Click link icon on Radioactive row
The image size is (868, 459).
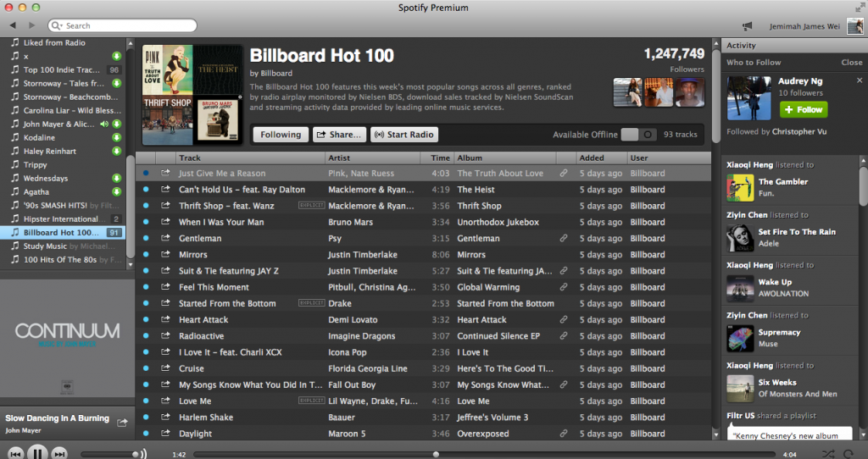click(x=564, y=335)
